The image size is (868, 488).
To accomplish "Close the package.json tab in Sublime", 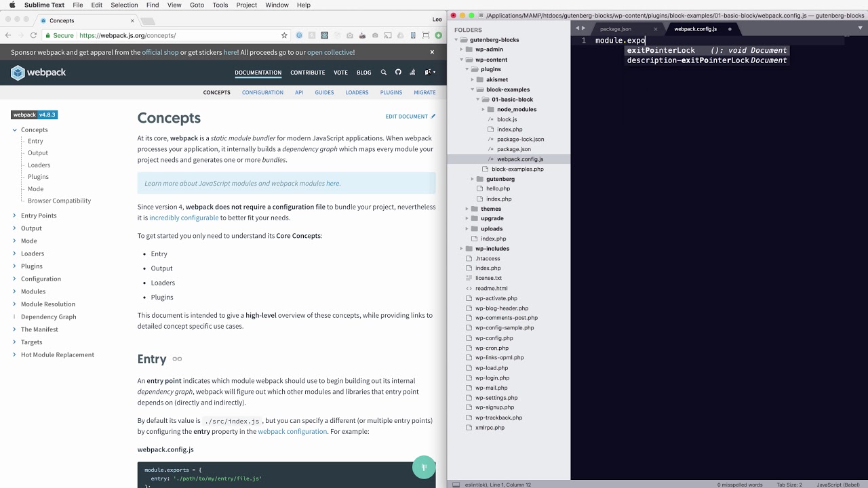I will point(656,29).
